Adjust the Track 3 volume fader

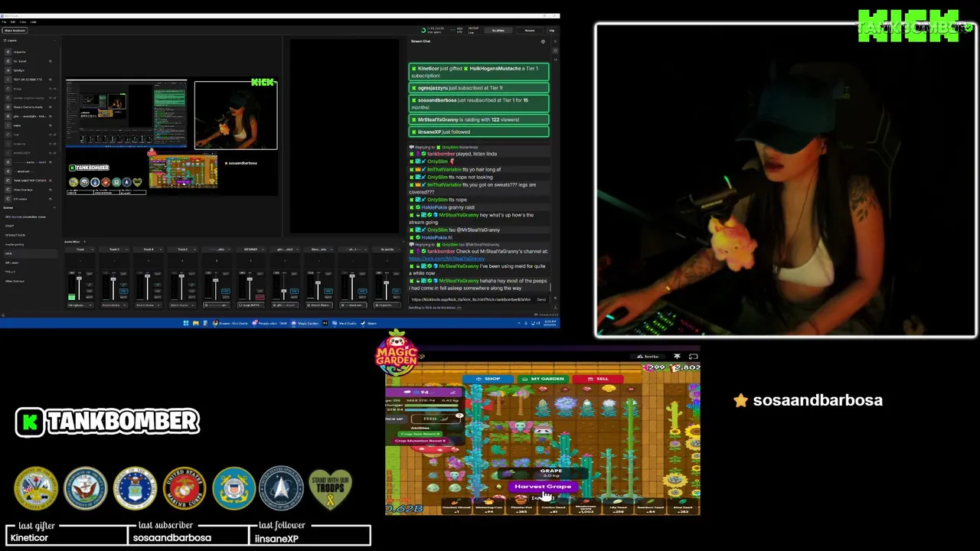[x=113, y=279]
